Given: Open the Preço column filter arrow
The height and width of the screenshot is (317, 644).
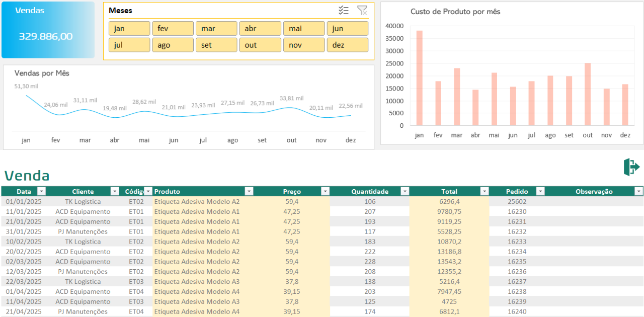Looking at the screenshot, I should coord(325,191).
